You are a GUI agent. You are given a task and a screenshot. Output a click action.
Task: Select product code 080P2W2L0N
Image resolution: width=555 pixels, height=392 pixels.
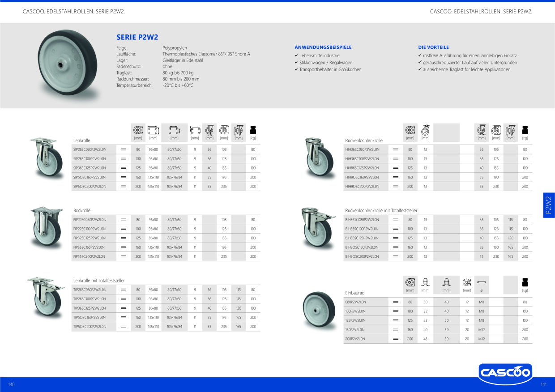[x=355, y=302]
